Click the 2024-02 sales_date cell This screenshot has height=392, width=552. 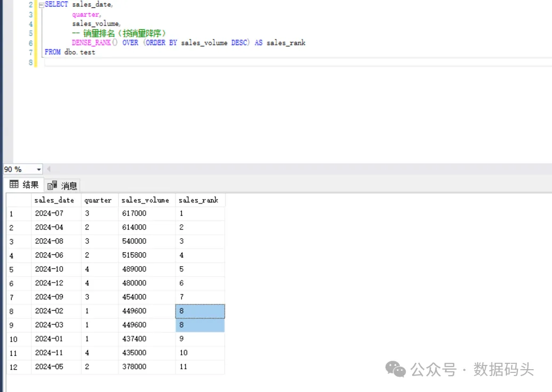pyautogui.click(x=56, y=311)
